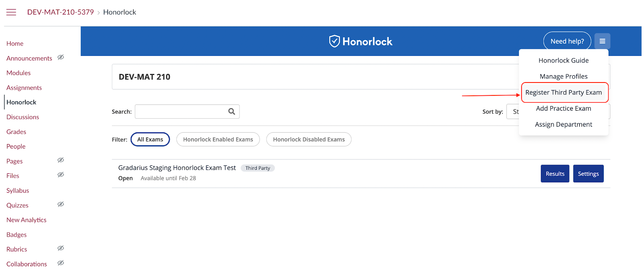
Task: Choose Honorlock Guide from menu
Action: tap(563, 60)
